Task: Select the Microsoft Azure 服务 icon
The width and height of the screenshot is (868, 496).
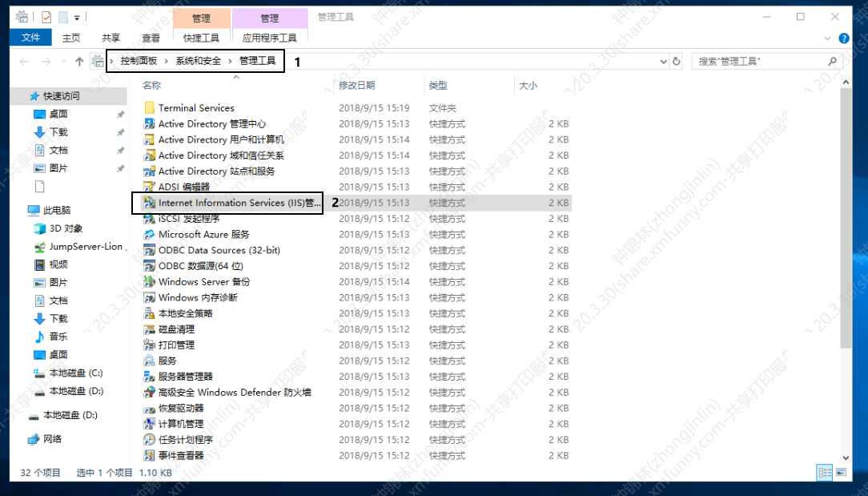Action: point(149,235)
